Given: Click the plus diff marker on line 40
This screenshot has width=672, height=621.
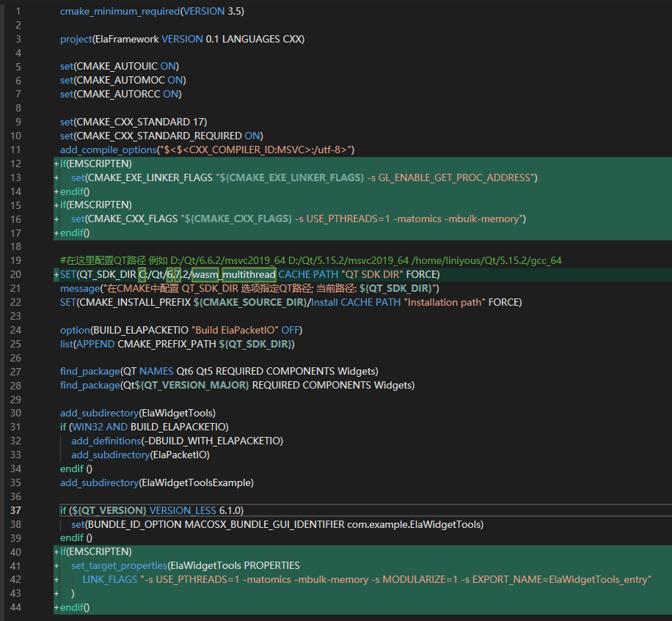Looking at the screenshot, I should 56,551.
